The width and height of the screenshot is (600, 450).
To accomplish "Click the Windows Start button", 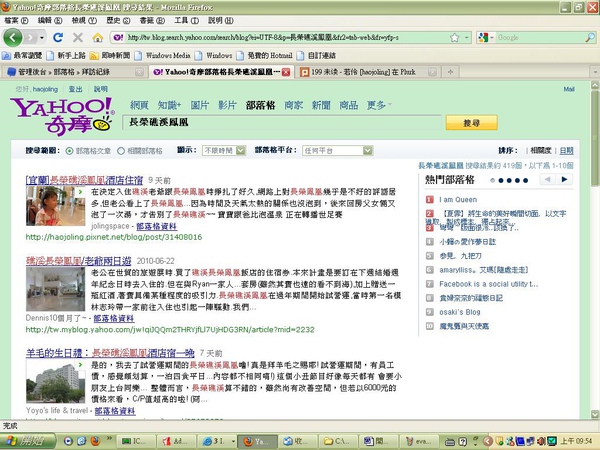I will click(28, 441).
